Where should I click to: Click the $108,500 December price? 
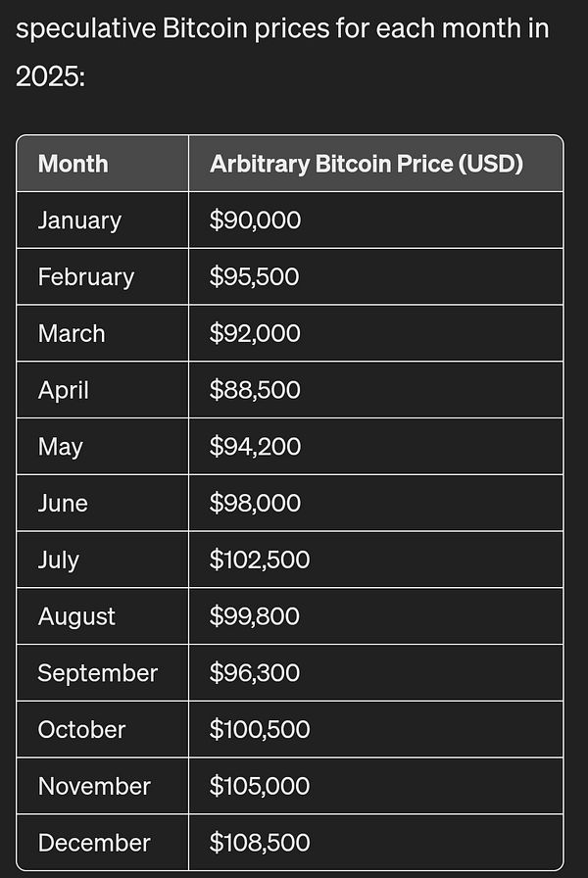coord(260,843)
